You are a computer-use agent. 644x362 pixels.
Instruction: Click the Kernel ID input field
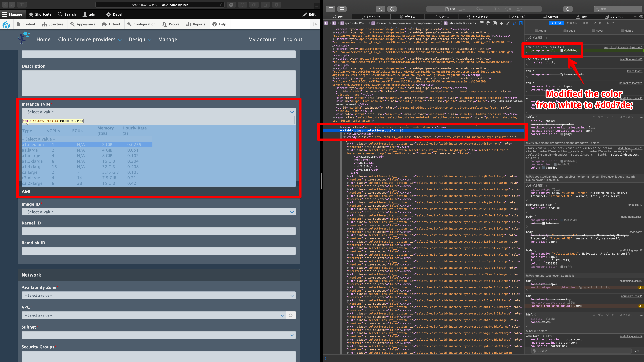158,231
